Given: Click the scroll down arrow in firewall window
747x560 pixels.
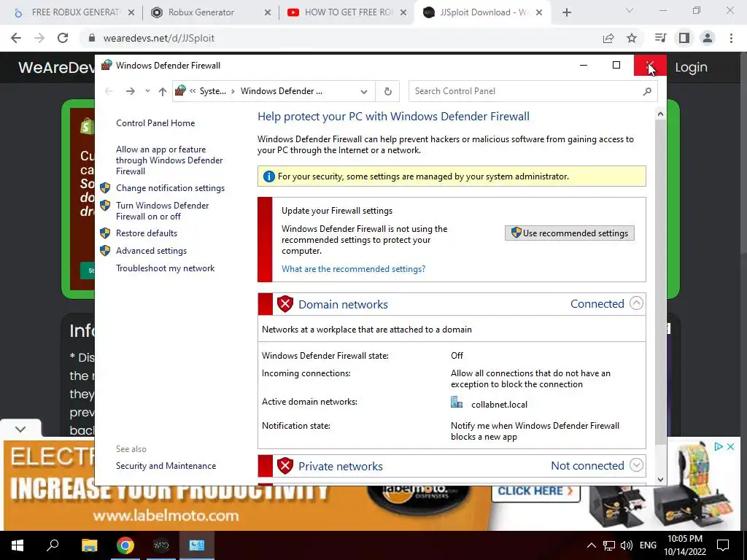Looking at the screenshot, I should click(660, 480).
